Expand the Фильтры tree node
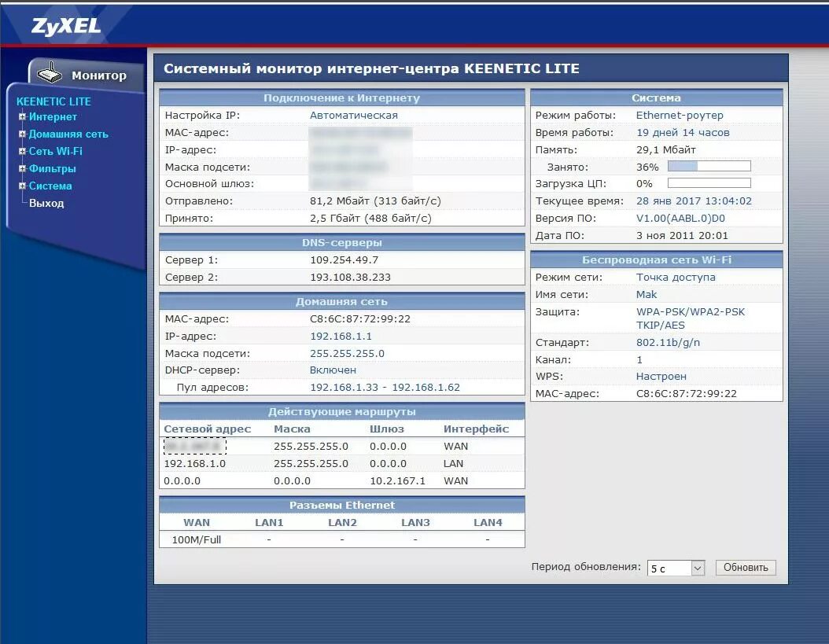This screenshot has height=644, width=829. pyautogui.click(x=22, y=168)
